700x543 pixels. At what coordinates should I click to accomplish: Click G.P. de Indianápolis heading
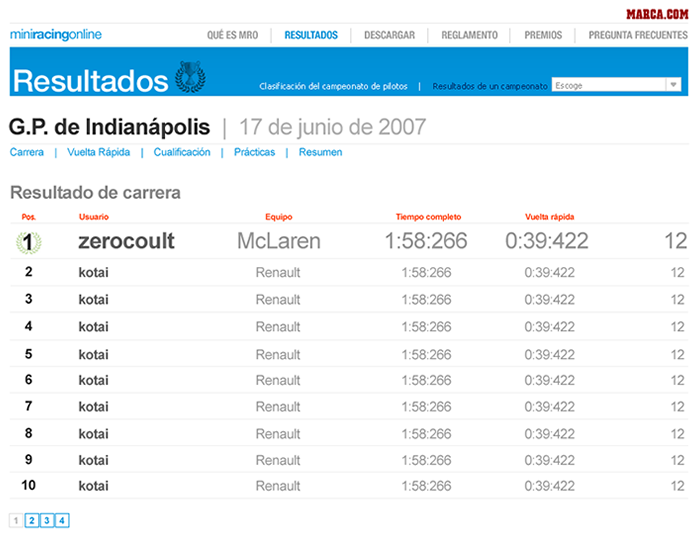coord(109,127)
